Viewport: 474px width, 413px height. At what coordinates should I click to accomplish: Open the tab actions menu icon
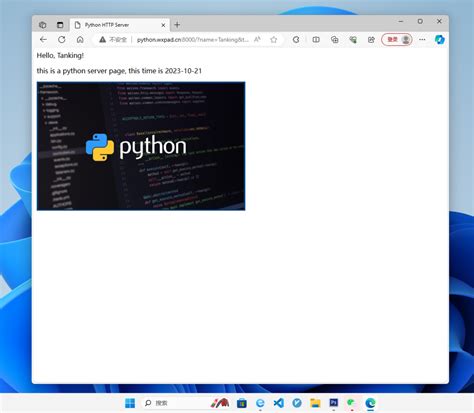pyautogui.click(x=60, y=25)
